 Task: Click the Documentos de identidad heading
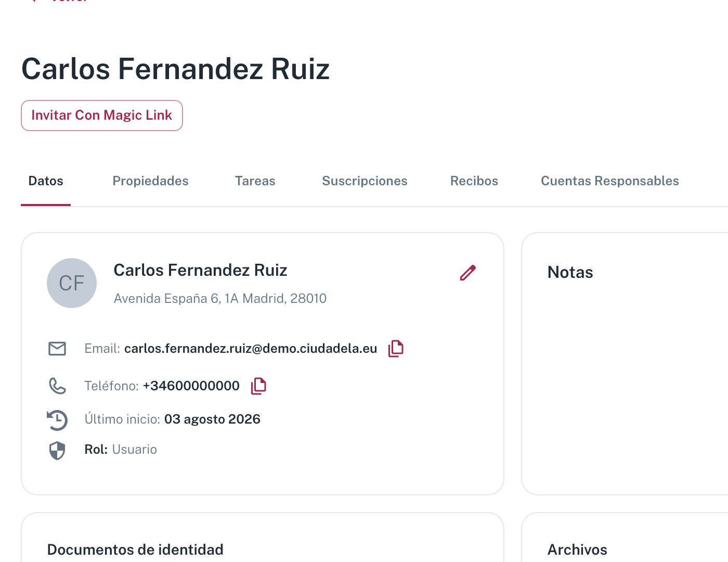click(135, 550)
